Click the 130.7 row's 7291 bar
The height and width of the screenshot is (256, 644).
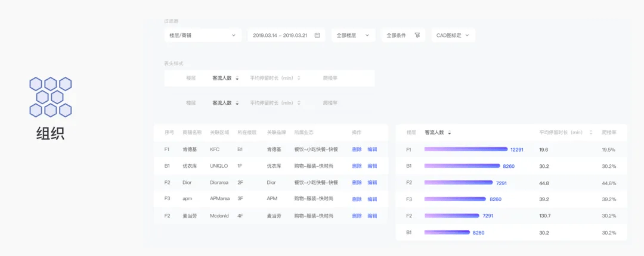pos(452,216)
